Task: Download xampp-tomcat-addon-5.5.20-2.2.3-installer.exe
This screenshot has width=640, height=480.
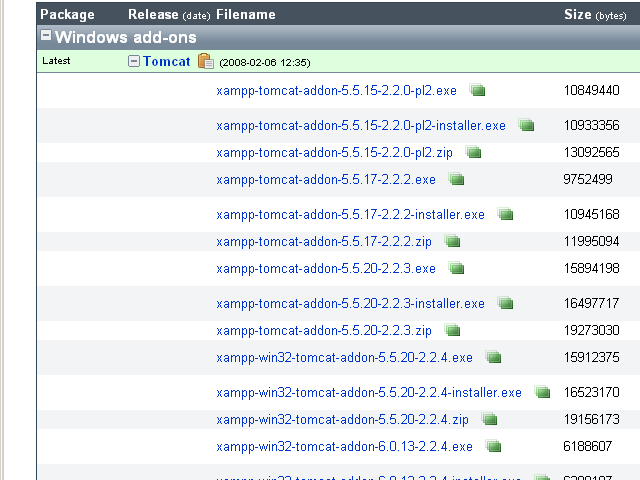Action: tap(350, 304)
